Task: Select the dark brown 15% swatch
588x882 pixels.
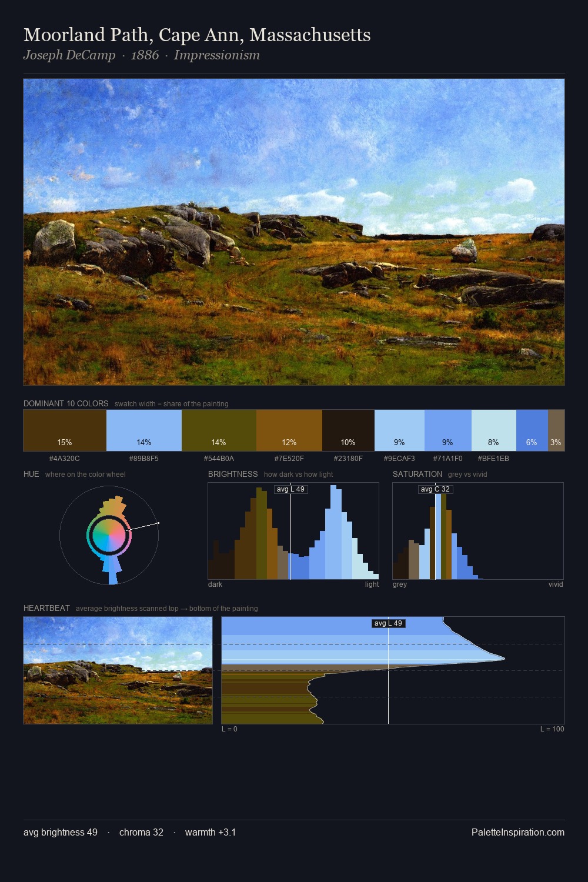Action: coord(65,430)
